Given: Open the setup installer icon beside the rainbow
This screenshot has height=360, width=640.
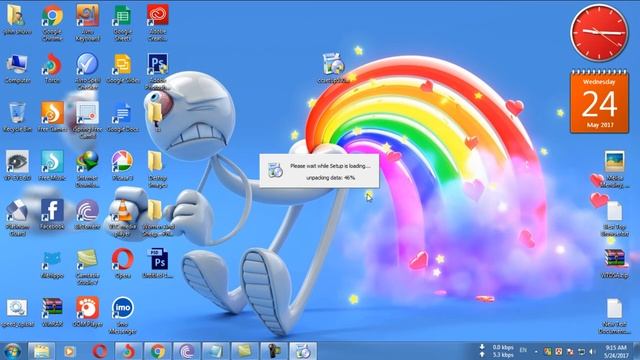Looking at the screenshot, I should click(333, 68).
